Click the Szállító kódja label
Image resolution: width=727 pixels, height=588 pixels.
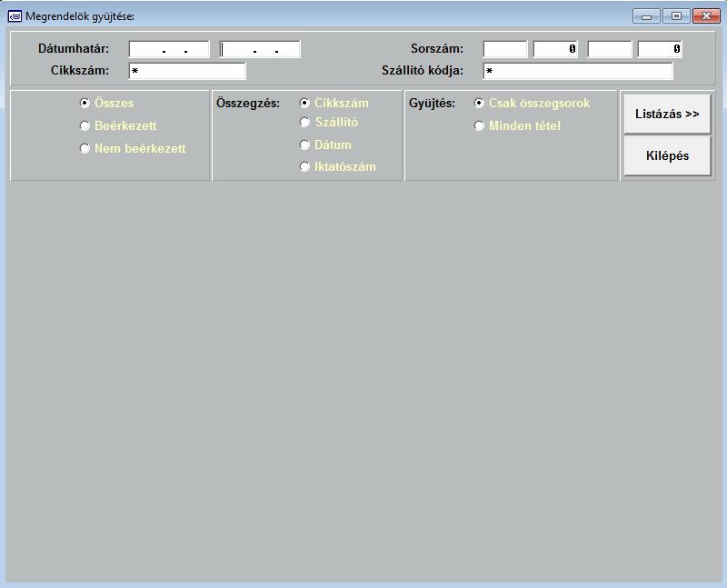[x=423, y=71]
